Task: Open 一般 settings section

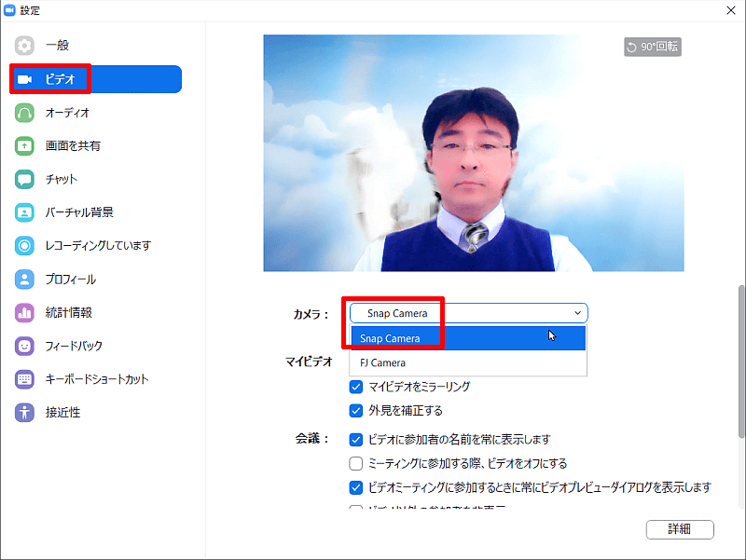Action: click(x=57, y=46)
